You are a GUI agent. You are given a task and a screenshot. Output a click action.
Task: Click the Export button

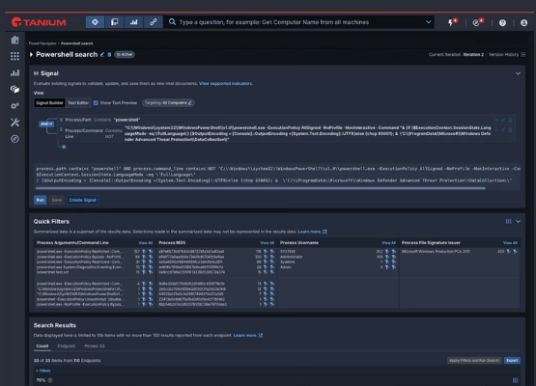point(512,360)
